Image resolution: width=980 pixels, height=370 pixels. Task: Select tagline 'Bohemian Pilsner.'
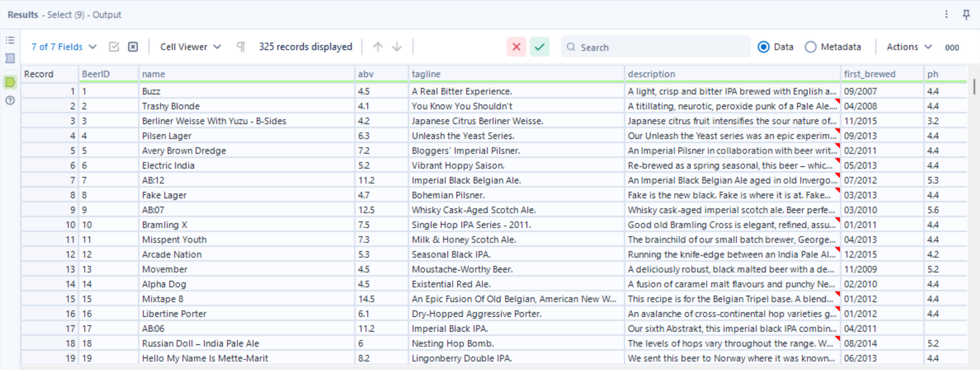[x=516, y=195]
